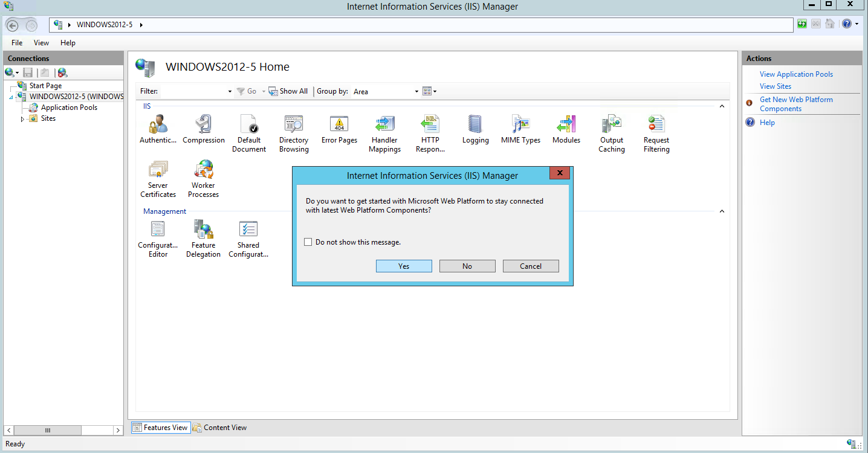Viewport: 868px width, 453px height.
Task: Expand the Sites tree node
Action: click(23, 119)
